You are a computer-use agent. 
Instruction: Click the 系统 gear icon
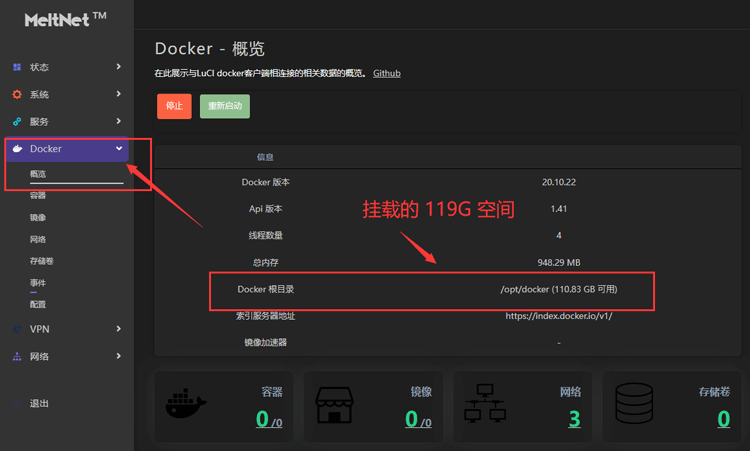17,94
